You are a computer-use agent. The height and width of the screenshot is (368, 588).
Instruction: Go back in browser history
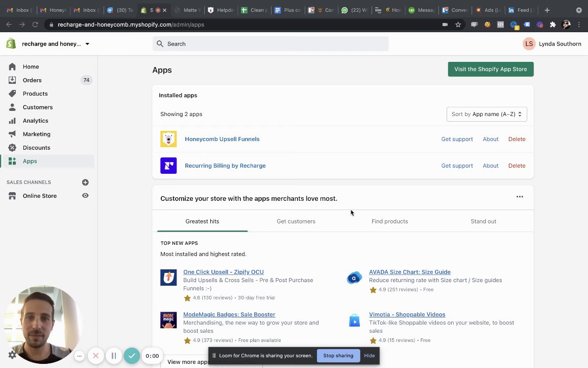(9, 25)
